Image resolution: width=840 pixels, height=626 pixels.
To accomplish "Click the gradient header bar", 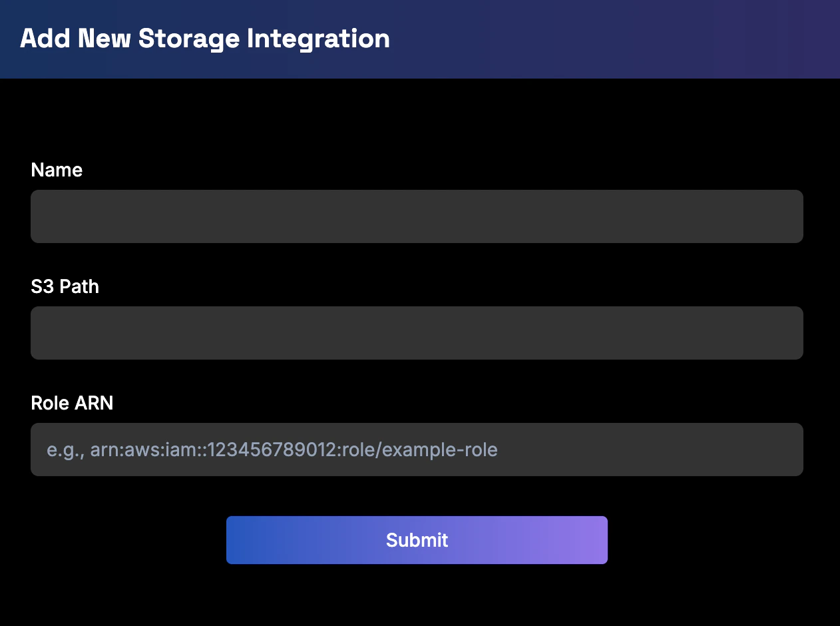I will pos(599,39).
